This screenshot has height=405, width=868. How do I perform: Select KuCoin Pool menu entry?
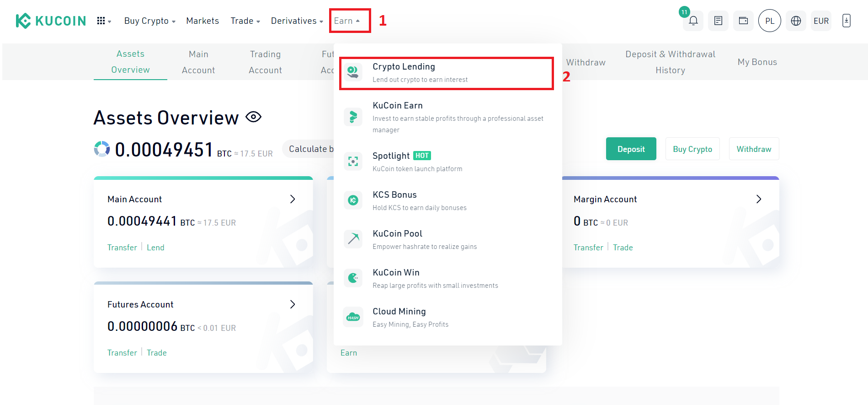448,239
